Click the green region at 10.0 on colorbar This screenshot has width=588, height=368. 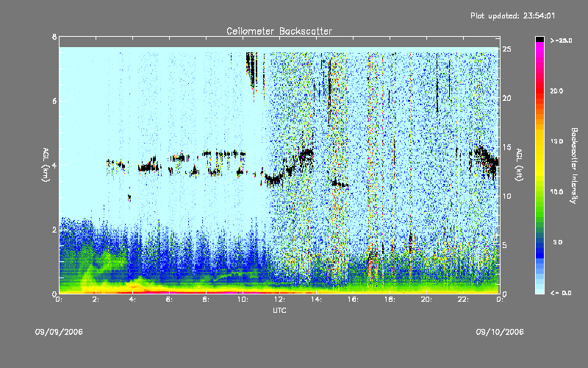(x=539, y=192)
